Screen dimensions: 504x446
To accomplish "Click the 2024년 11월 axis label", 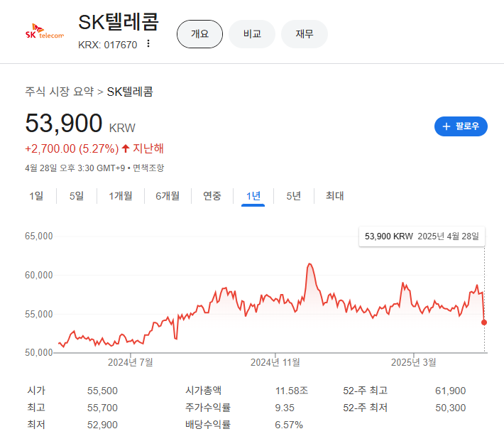I will (275, 362).
